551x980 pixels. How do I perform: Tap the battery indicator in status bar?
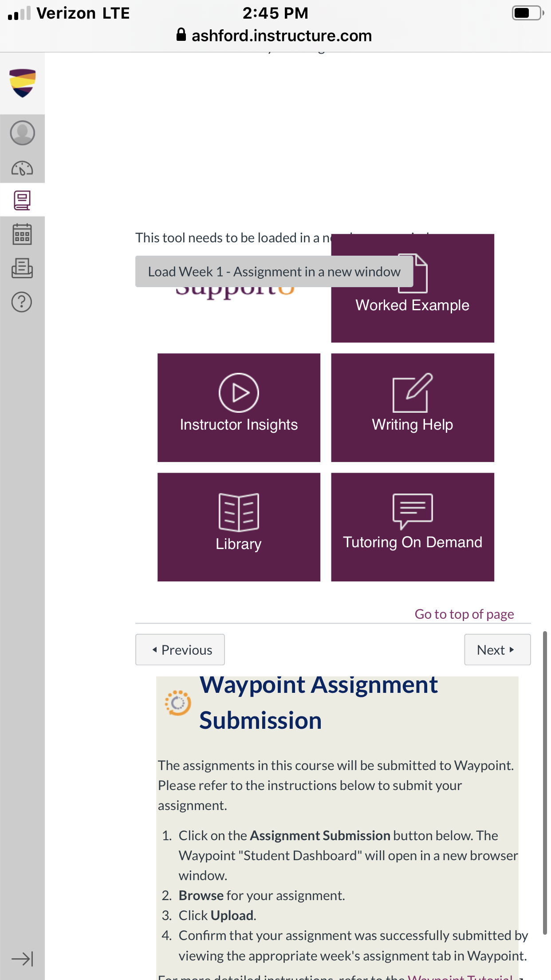pyautogui.click(x=528, y=13)
